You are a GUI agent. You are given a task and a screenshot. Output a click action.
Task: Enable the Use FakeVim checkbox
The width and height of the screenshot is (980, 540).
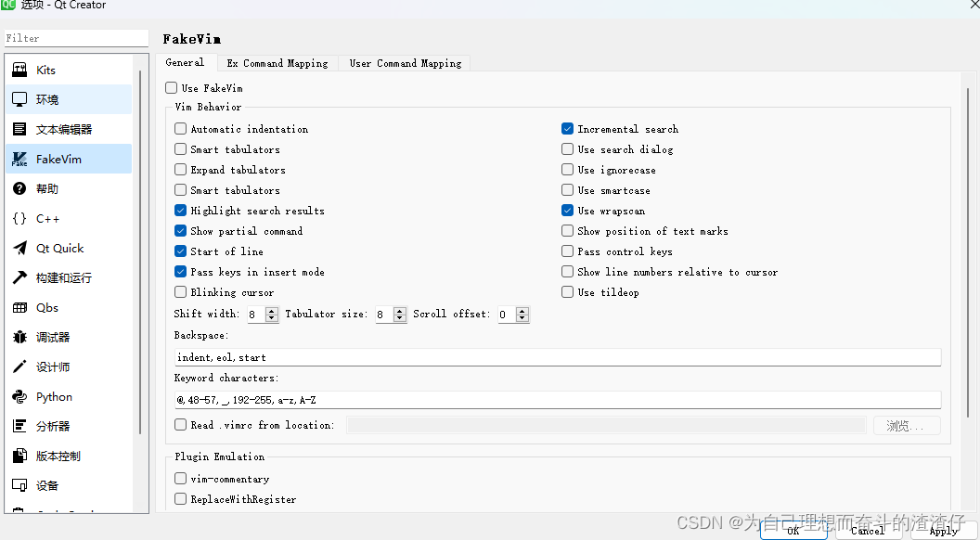[172, 87]
